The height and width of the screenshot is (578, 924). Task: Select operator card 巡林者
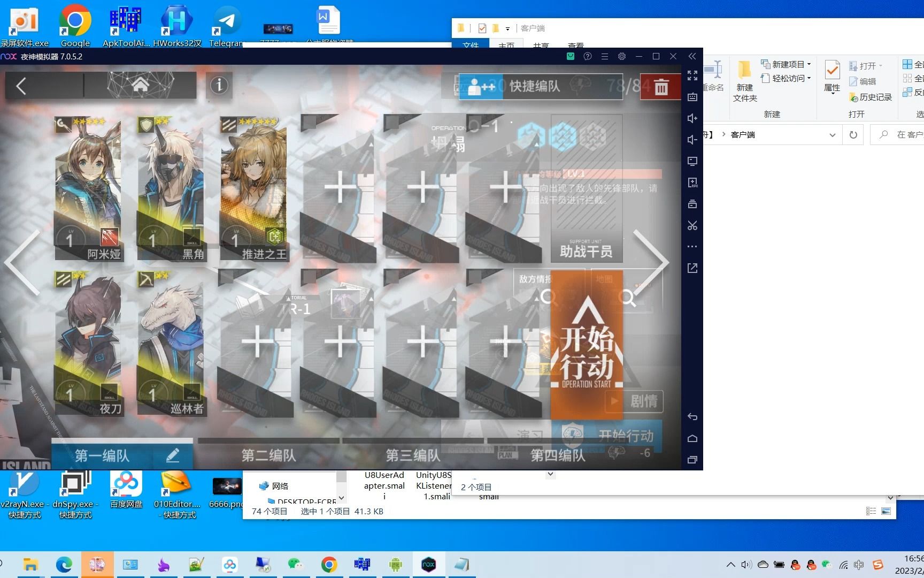(171, 344)
